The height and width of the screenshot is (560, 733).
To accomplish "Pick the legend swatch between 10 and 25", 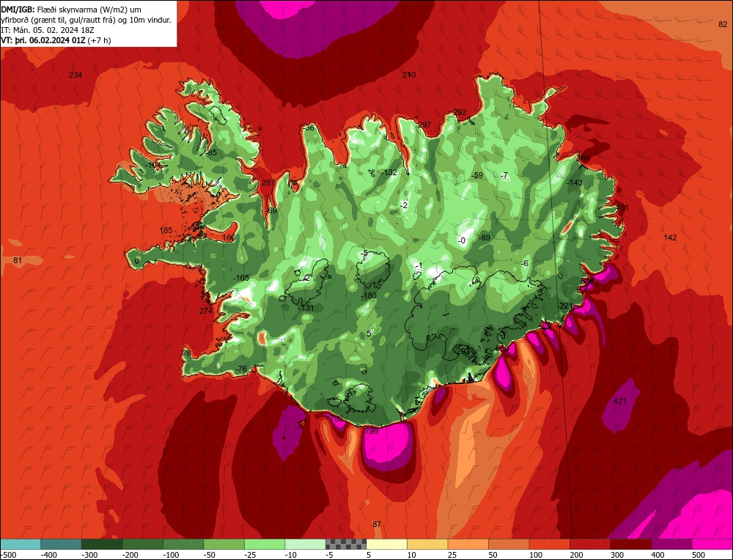I will [427, 544].
